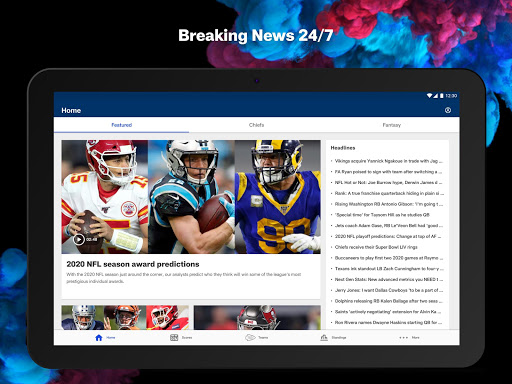512x384 pixels.
Task: Open Vikings acquire Yannick Ngakoue headline
Action: [x=388, y=161]
